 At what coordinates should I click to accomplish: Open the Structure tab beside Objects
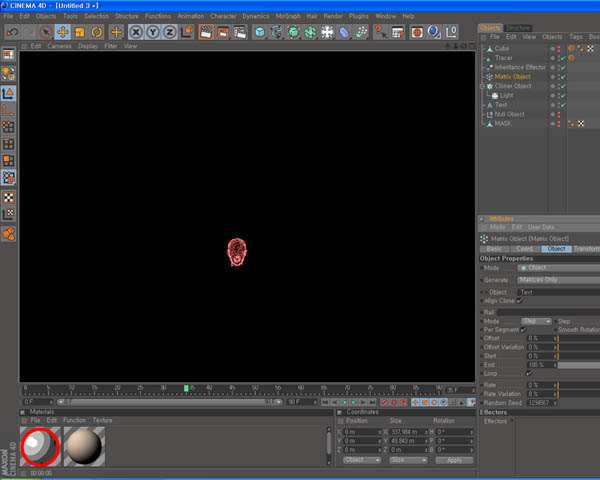518,28
